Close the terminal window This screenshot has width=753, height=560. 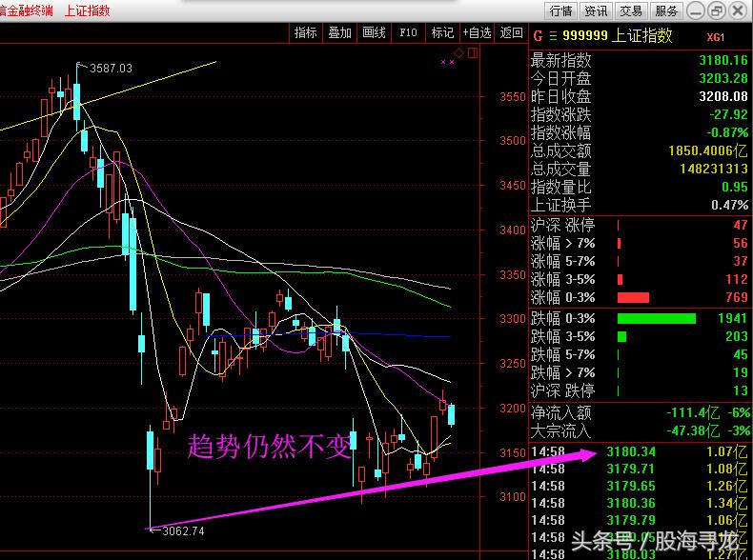738,10
